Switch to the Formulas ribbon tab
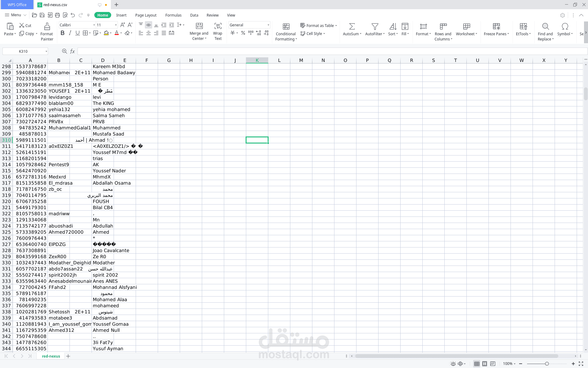This screenshot has width=588, height=368. point(173,15)
